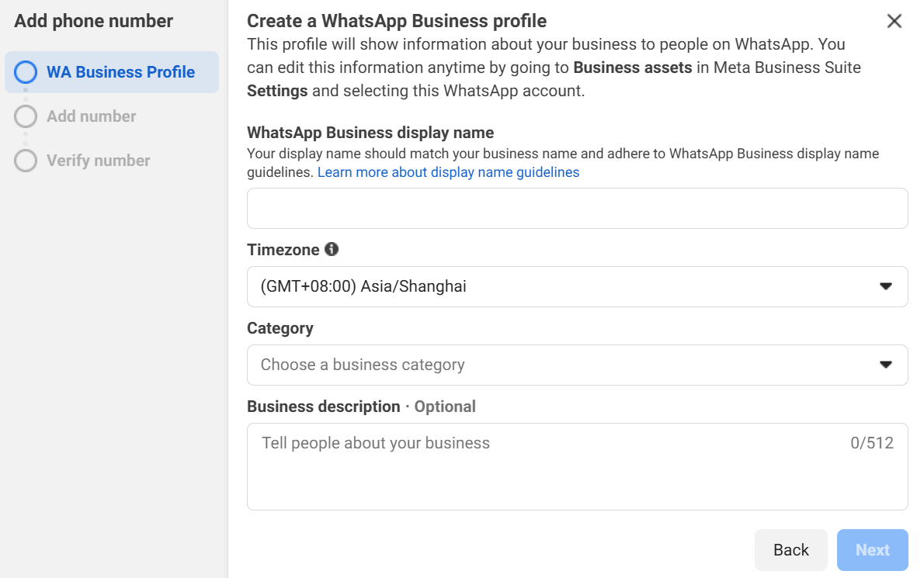Image resolution: width=924 pixels, height=578 pixels.
Task: Click the Back button
Action: (791, 549)
